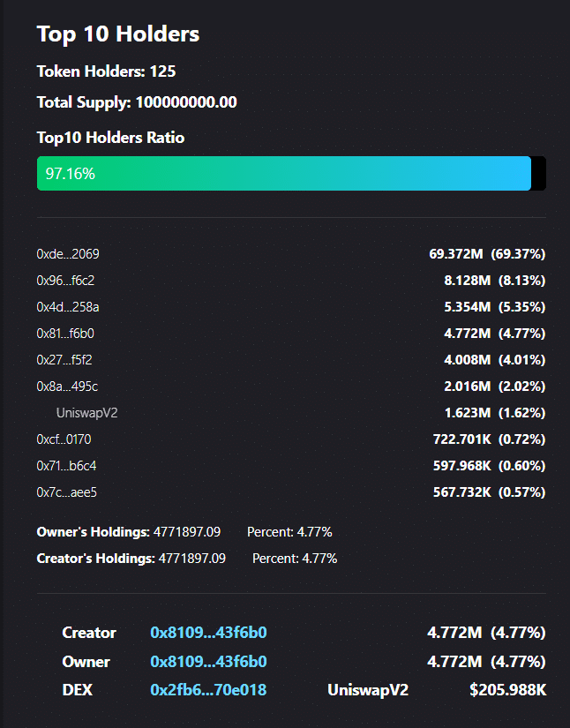Select holder address 0x8a...495c
Viewport: 570px width, 728px height.
point(67,387)
